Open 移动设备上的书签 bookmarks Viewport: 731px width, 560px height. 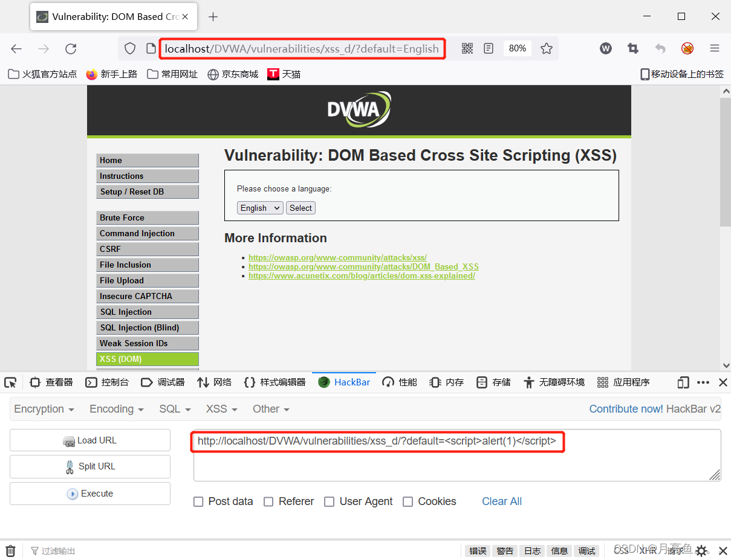(682, 74)
